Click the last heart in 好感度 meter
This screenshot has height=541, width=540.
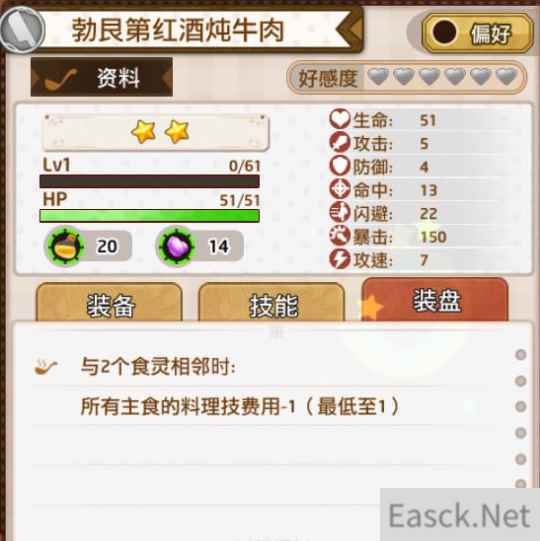coord(507,77)
